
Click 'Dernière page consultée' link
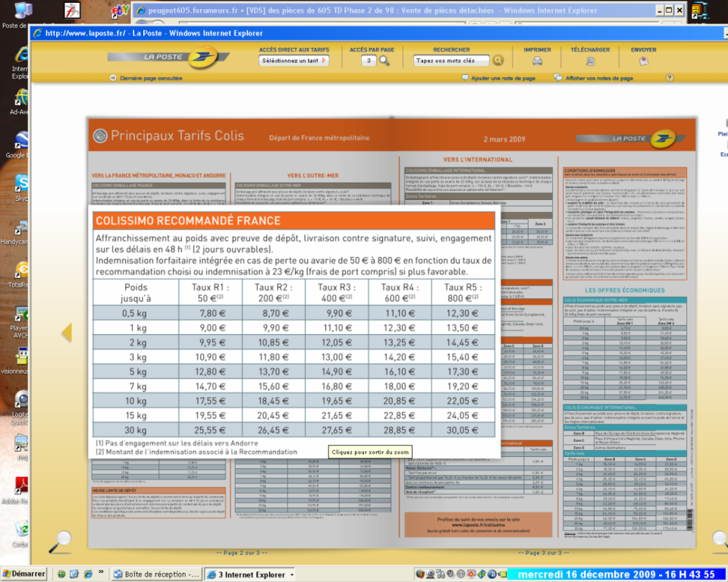pyautogui.click(x=150, y=78)
